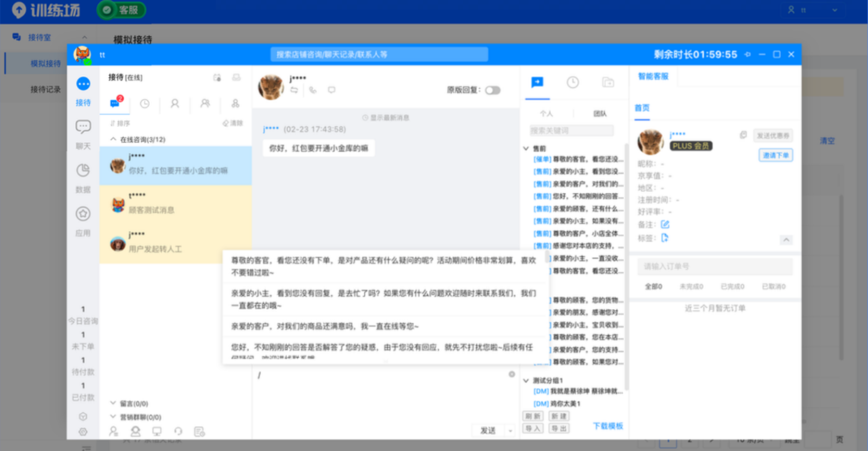Screen dimensions: 868x451
Task: Filter orders by 未完成0
Action: 691,286
